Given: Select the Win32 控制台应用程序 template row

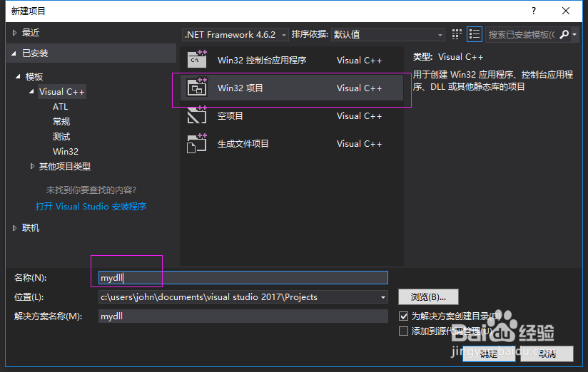Looking at the screenshot, I should (292, 60).
